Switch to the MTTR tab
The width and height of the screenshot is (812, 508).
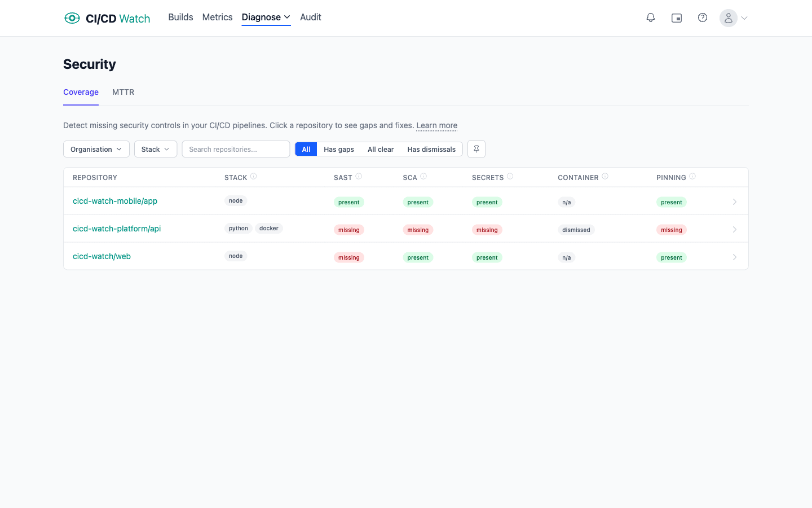pyautogui.click(x=123, y=92)
